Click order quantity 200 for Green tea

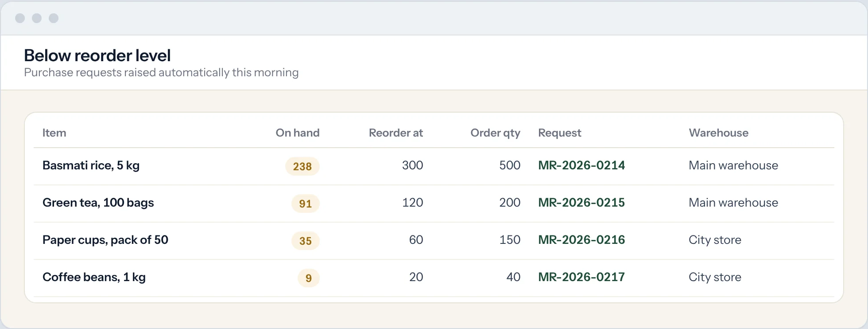pyautogui.click(x=510, y=203)
